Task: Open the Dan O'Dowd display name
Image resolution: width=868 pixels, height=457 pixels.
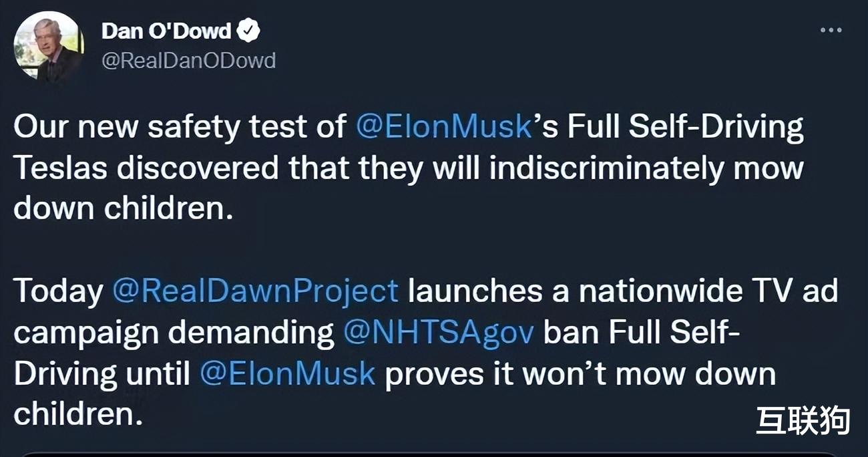Action: [166, 31]
